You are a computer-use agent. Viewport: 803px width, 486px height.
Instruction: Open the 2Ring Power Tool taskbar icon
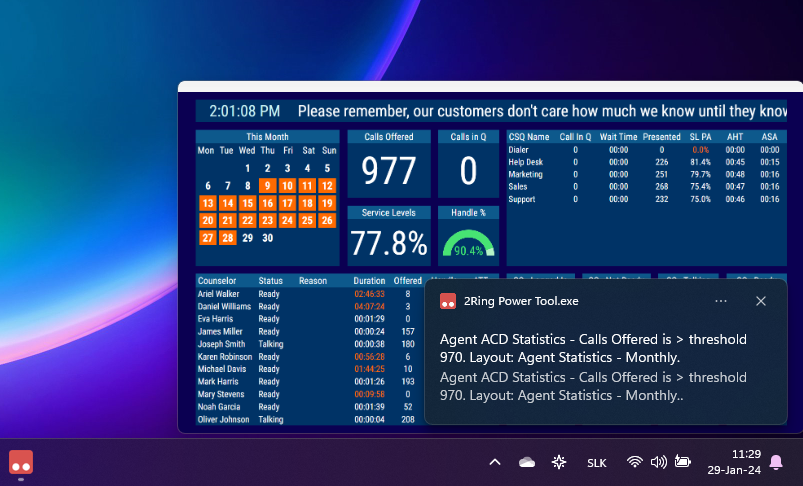pos(21,462)
